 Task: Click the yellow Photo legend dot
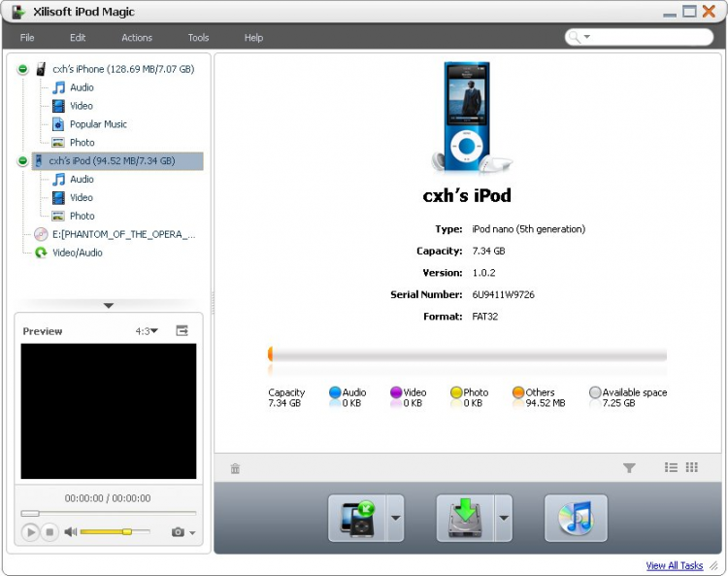[x=456, y=392]
